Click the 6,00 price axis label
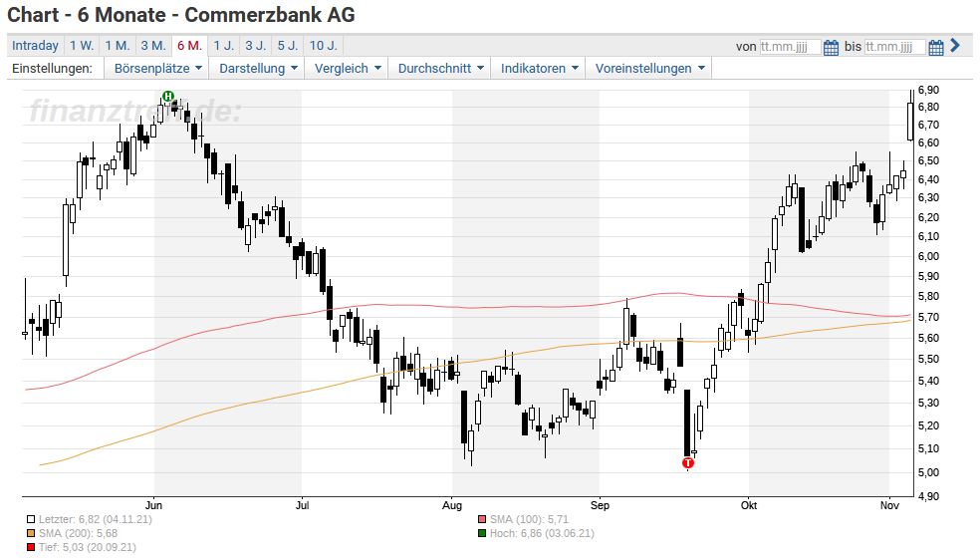The width and height of the screenshot is (980, 560). coord(928,256)
